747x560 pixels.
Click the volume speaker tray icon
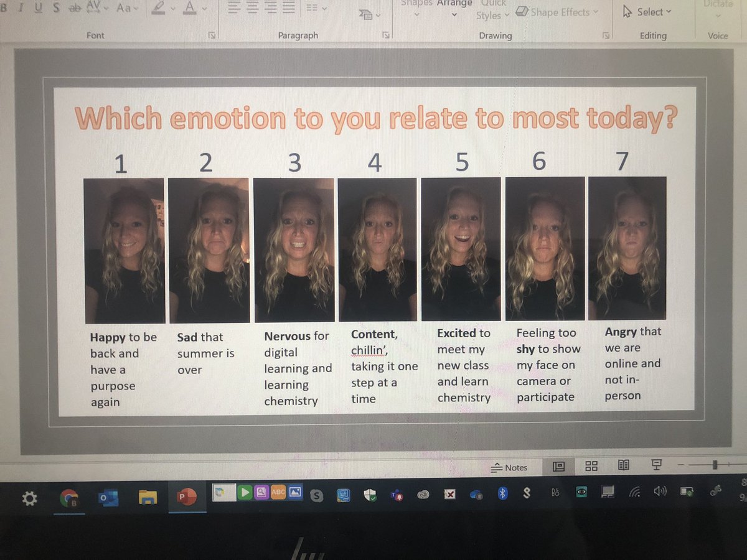[660, 491]
